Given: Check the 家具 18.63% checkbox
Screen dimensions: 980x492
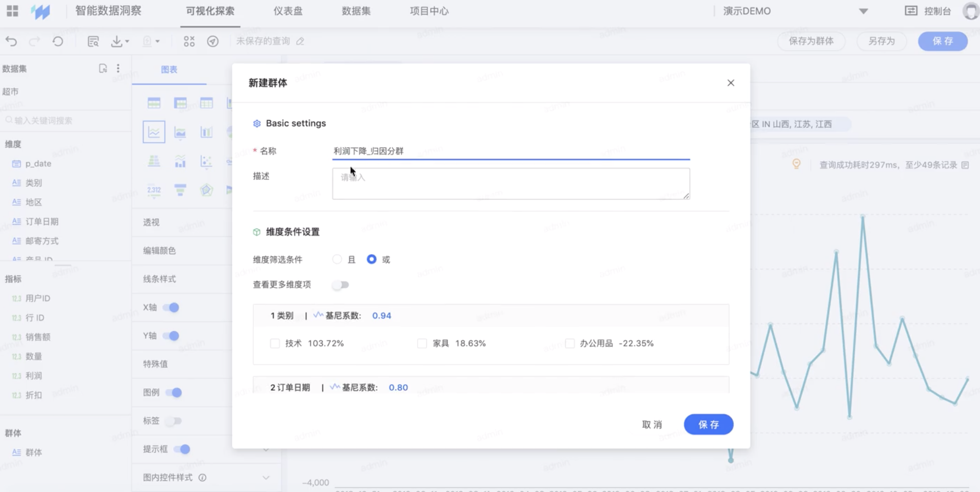Looking at the screenshot, I should tap(422, 343).
